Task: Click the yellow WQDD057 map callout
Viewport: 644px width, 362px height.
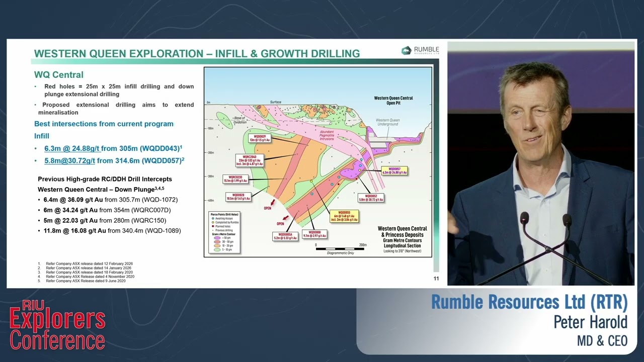Action: click(x=394, y=171)
